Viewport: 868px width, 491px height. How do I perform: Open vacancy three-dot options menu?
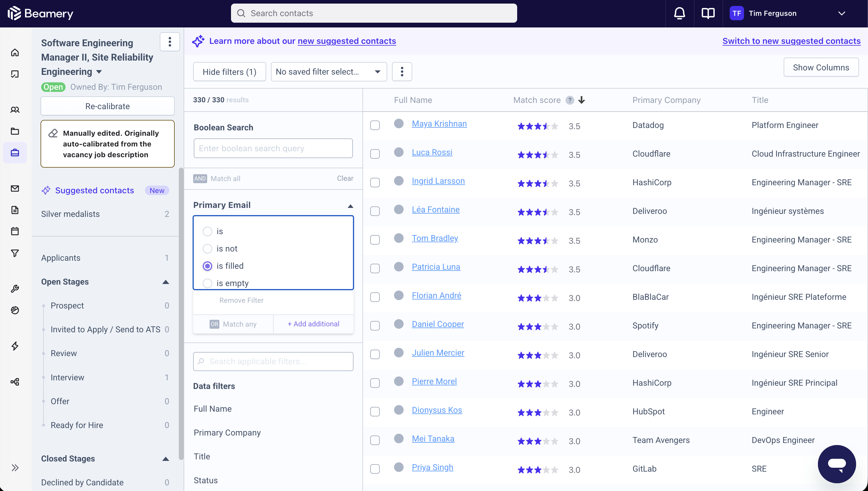pyautogui.click(x=170, y=42)
